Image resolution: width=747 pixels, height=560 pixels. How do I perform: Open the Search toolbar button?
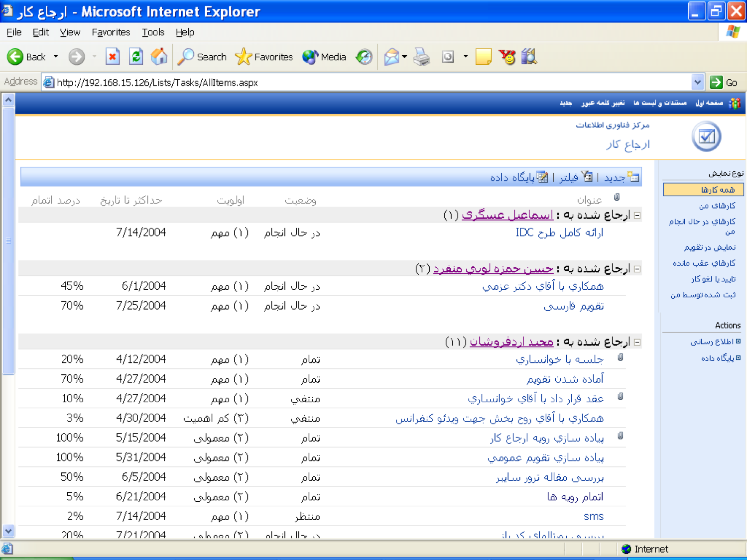[x=202, y=57]
